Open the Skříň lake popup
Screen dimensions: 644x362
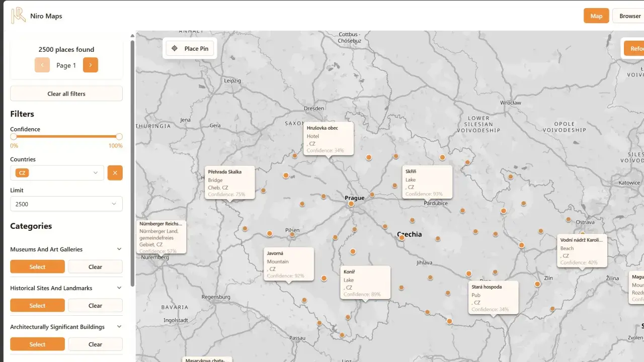427,182
